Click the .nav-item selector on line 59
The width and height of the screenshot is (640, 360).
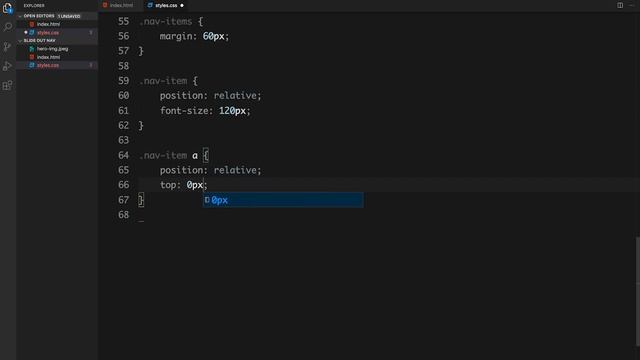pos(163,81)
